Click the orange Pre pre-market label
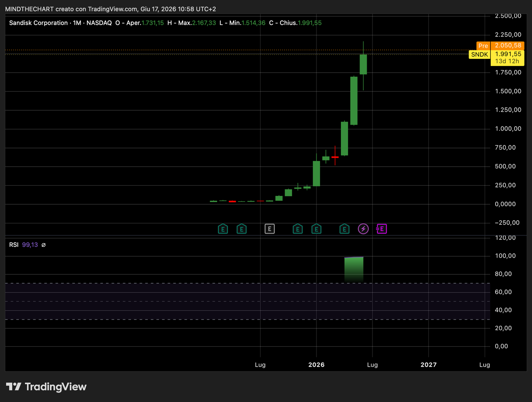The width and height of the screenshot is (532, 402). (483, 46)
